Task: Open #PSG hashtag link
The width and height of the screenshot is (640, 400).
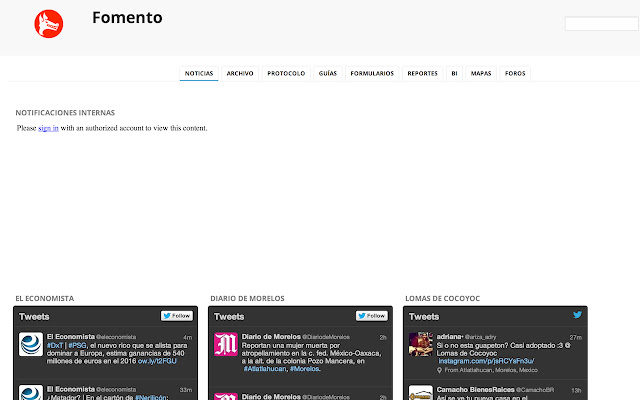Action: click(x=77, y=346)
